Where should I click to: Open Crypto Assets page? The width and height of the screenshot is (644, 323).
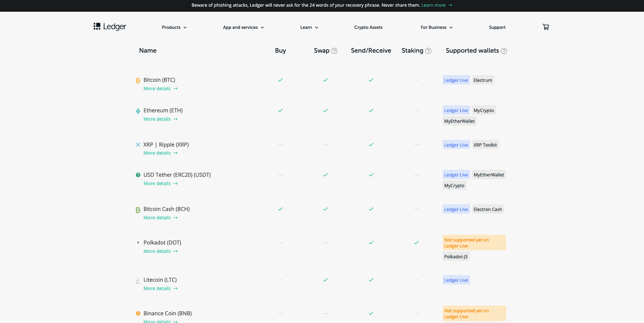coord(368,28)
